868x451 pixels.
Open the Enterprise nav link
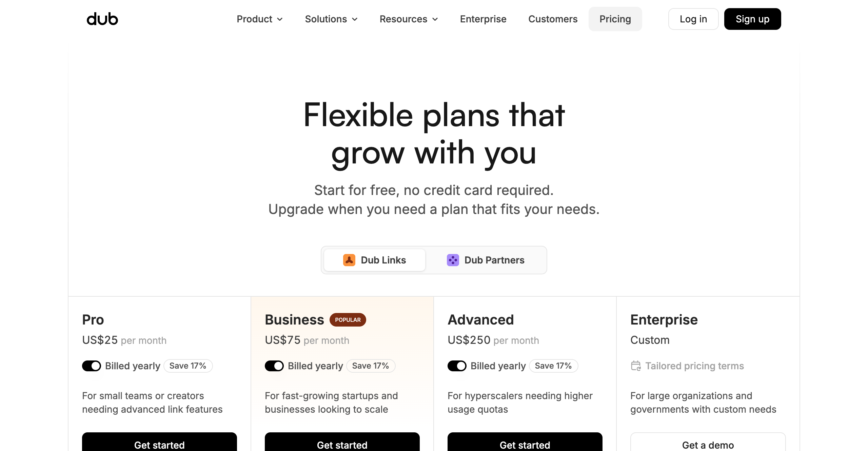(x=483, y=19)
